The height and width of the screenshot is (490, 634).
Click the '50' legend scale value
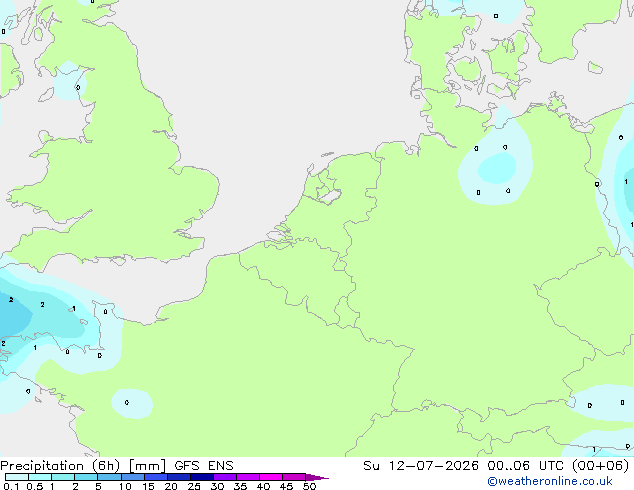click(309, 486)
